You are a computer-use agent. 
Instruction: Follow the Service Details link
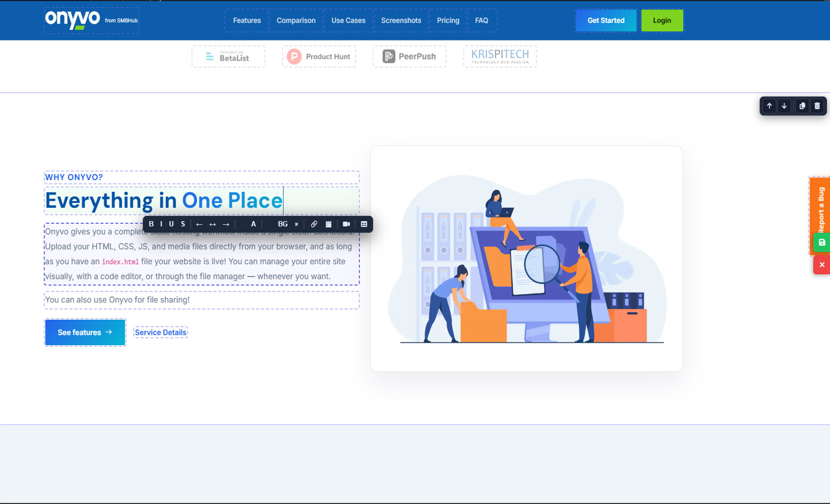coord(160,332)
